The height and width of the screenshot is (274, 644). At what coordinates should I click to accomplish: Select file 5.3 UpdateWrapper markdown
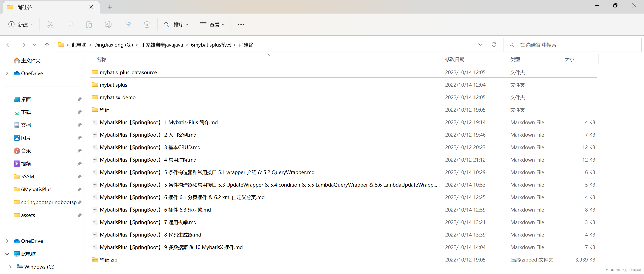[343, 185]
